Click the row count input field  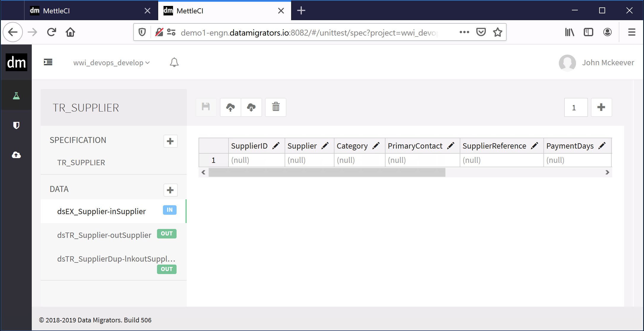[576, 107]
